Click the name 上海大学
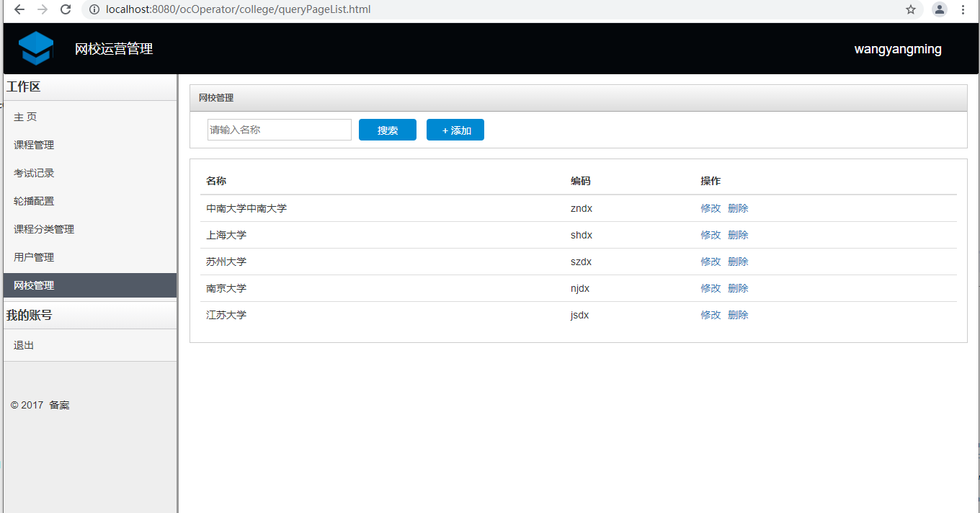Image resolution: width=980 pixels, height=513 pixels. (226, 235)
